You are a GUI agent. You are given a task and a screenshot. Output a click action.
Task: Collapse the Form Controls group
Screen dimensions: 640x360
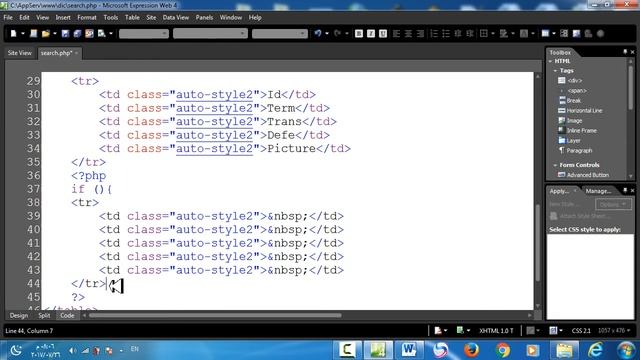(x=556, y=165)
